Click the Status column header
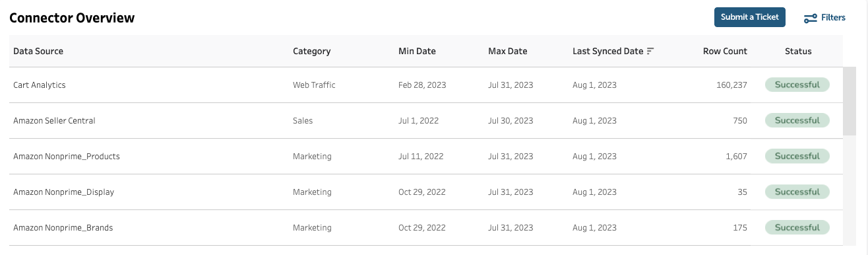 (798, 52)
